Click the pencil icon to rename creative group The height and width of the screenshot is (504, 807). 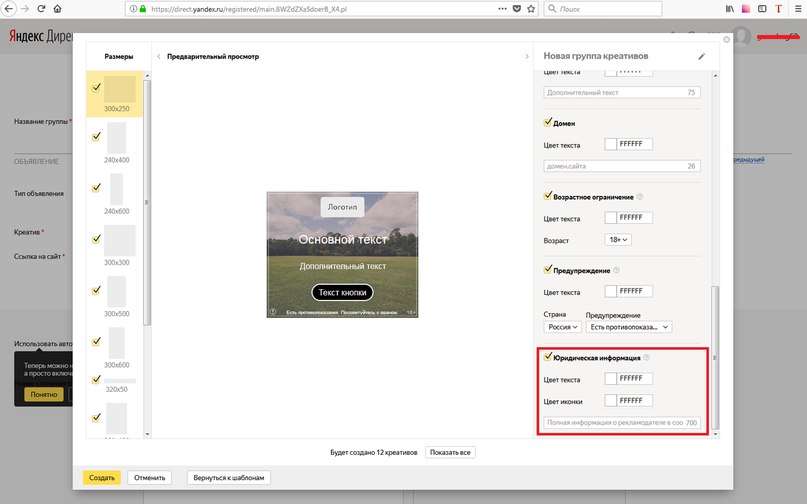[701, 57]
